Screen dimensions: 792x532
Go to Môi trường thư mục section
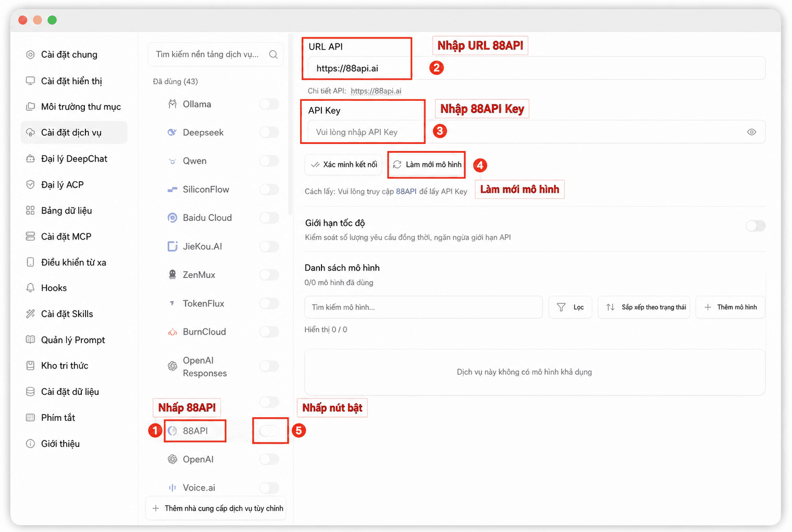click(74, 107)
